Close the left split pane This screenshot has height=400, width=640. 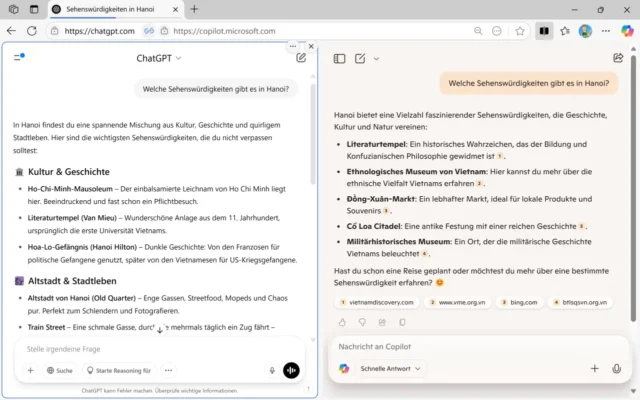coord(311,46)
